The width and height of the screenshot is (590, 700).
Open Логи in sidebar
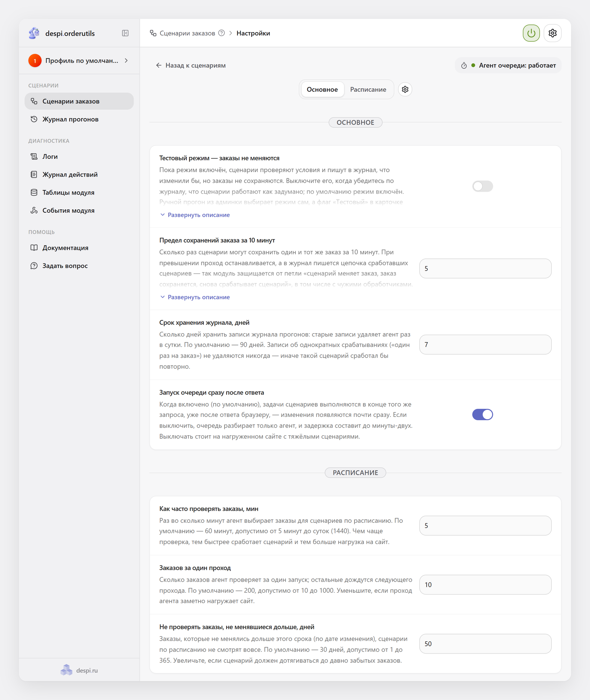79,156
